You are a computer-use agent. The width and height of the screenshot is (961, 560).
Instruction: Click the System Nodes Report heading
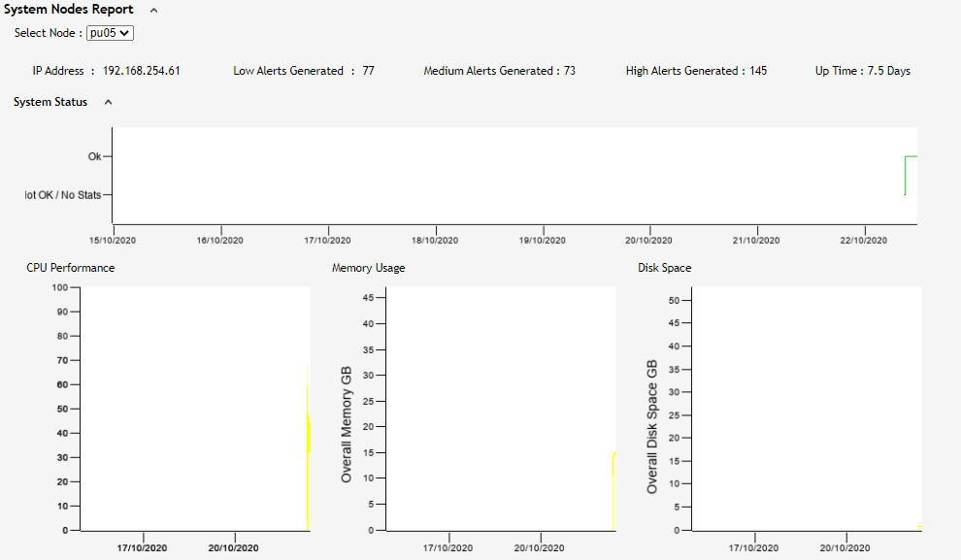coord(69,10)
